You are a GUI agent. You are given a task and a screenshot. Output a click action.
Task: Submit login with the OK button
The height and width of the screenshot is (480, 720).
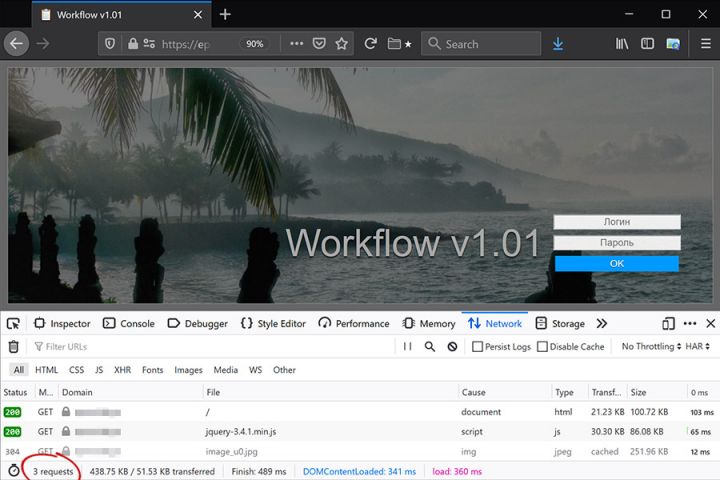617,264
